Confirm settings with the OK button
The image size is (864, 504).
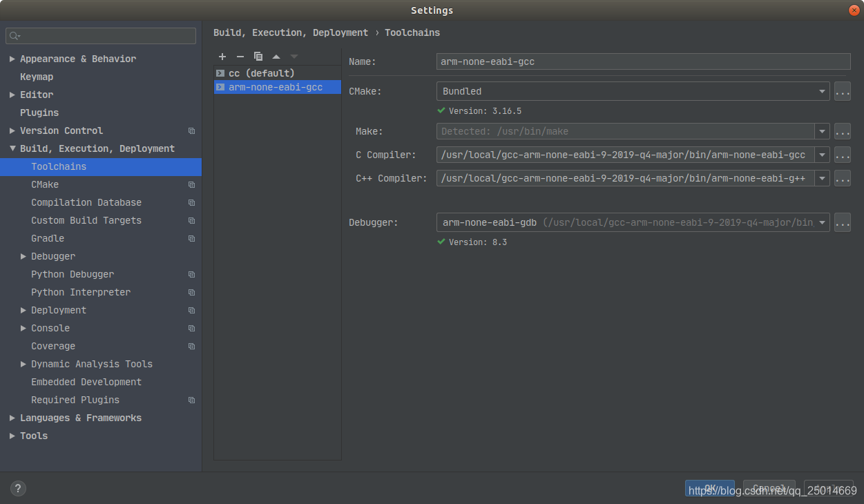710,488
